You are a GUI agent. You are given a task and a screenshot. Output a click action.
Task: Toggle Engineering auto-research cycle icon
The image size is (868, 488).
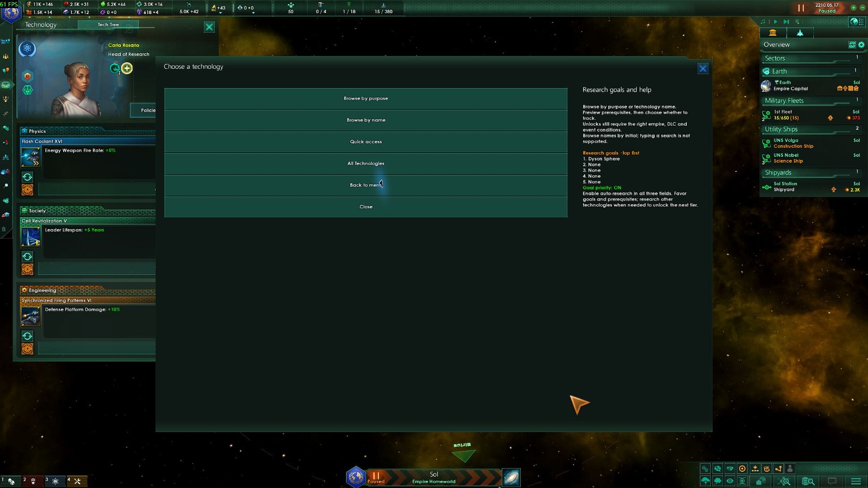[x=27, y=336]
